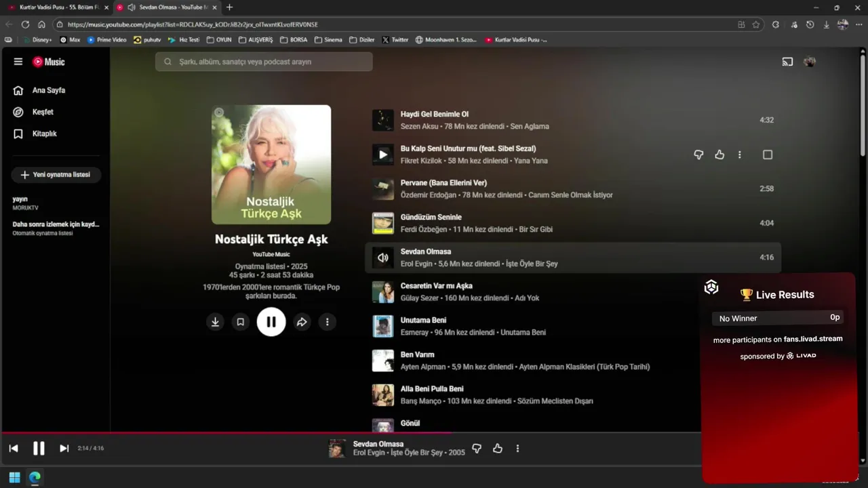This screenshot has height=488, width=868.
Task: Click the Edge icon in the taskbar
Action: tap(35, 477)
